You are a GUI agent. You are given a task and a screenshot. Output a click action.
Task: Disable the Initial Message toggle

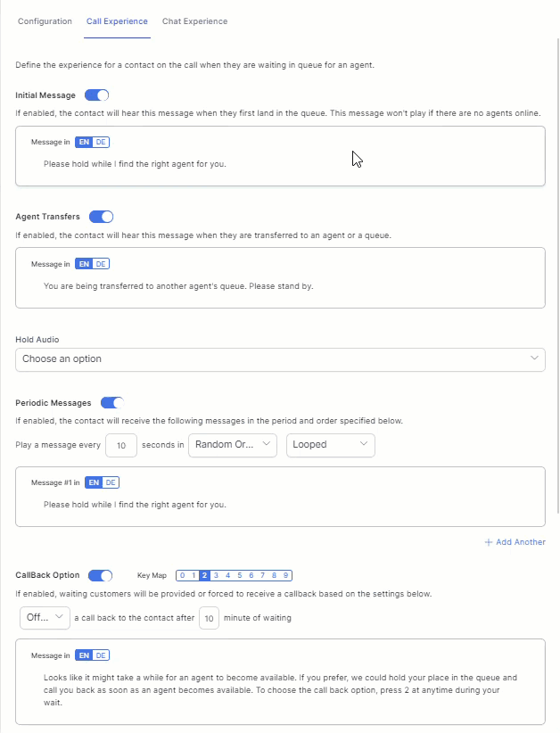click(x=96, y=95)
